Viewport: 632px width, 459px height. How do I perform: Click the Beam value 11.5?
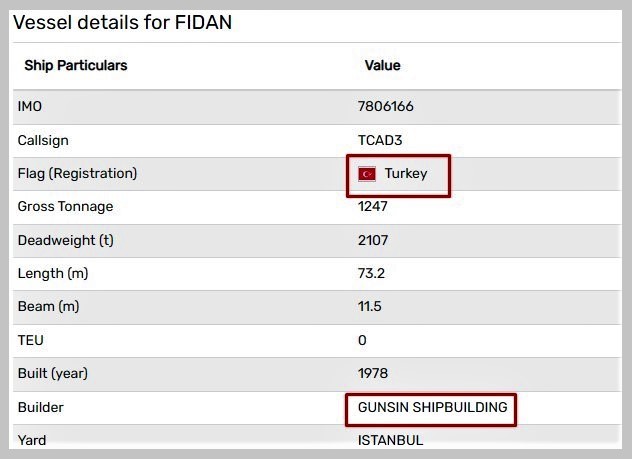click(369, 307)
